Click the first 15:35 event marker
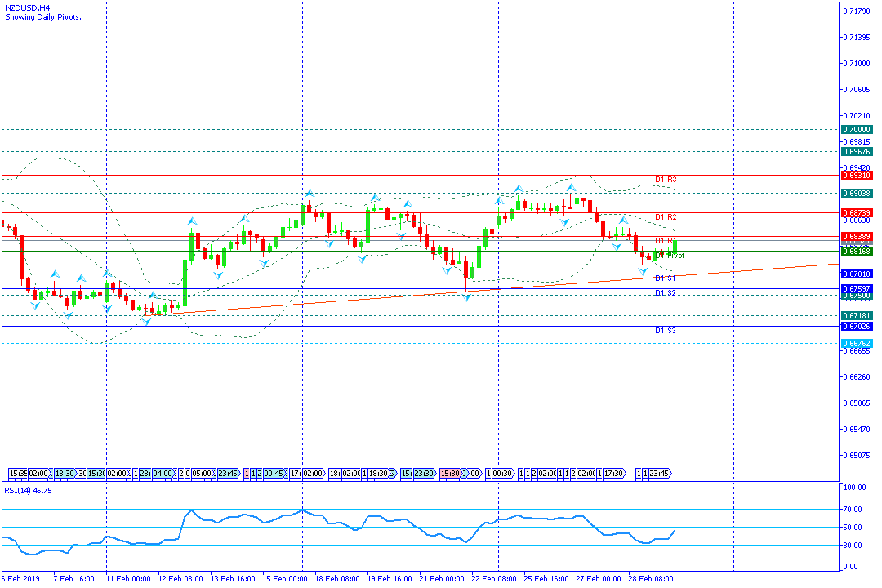882x588 pixels. coord(18,473)
